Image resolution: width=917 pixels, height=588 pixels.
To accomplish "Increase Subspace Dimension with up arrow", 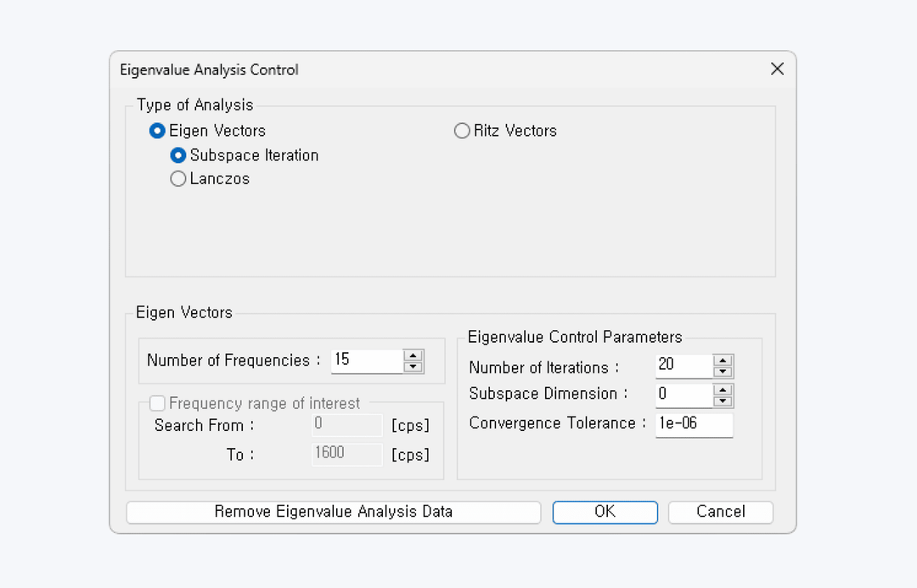I will point(723,389).
